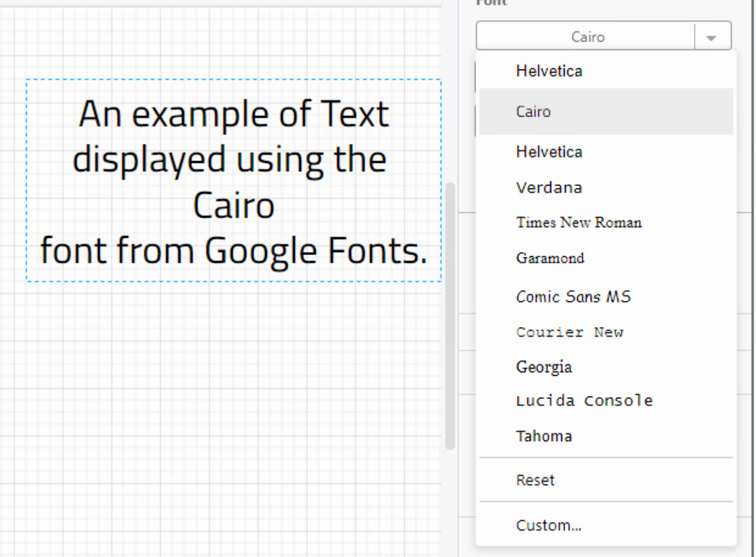Screen dimensions: 756x557
Task: Select Tahoma font
Action: [606, 436]
